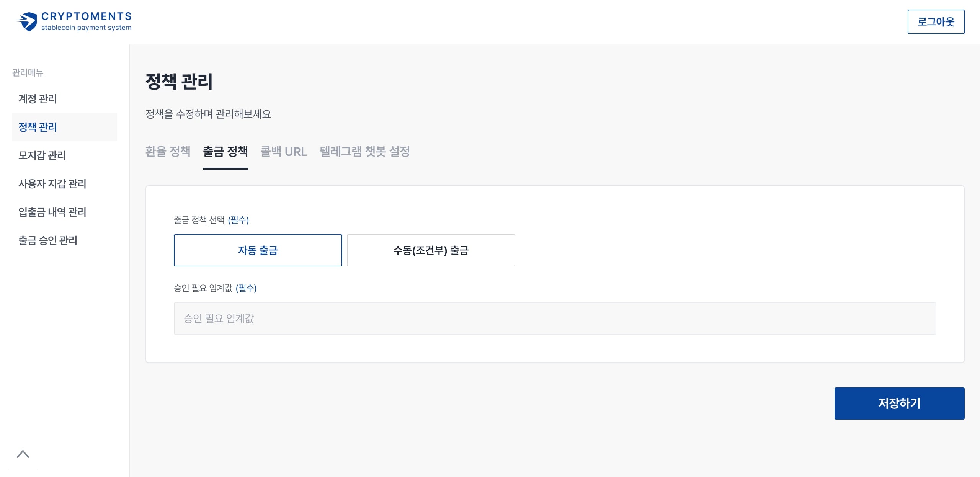Click the stablecoin payment system tagline
Viewport: 980px width, 477px height.
coord(86,28)
